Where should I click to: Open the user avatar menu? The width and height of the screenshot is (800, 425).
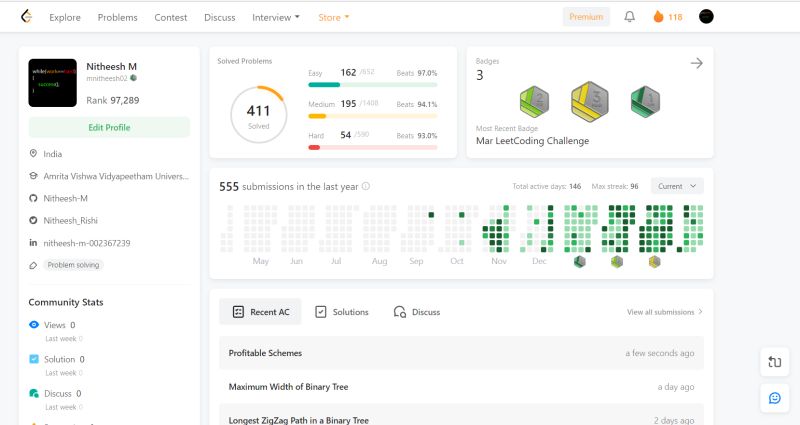[706, 17]
